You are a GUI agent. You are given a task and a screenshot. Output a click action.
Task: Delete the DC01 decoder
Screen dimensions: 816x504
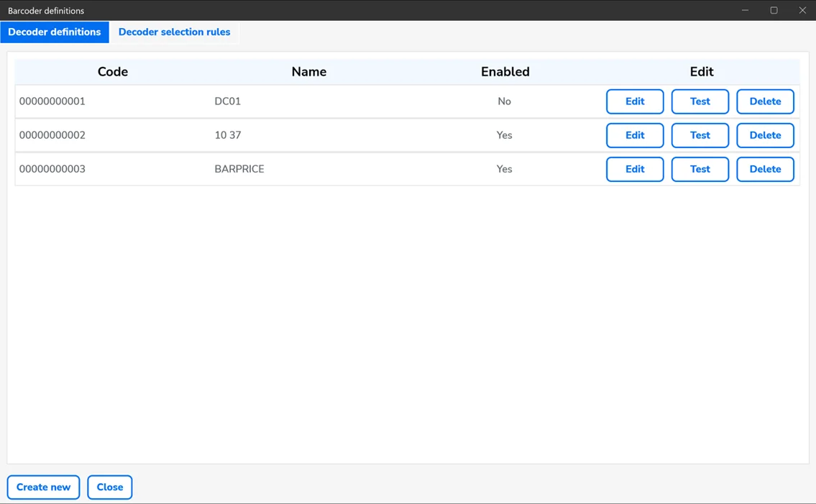(x=765, y=101)
